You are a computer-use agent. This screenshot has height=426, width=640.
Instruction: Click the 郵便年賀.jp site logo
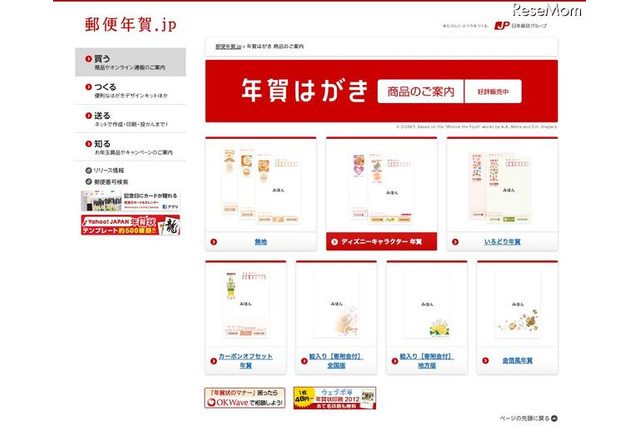pyautogui.click(x=131, y=24)
